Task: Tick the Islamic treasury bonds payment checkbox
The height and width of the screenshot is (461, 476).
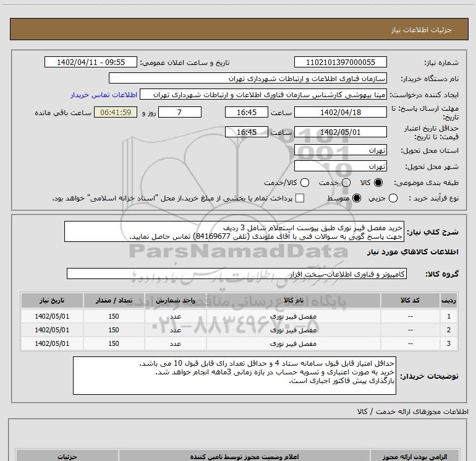Action: pos(300,198)
